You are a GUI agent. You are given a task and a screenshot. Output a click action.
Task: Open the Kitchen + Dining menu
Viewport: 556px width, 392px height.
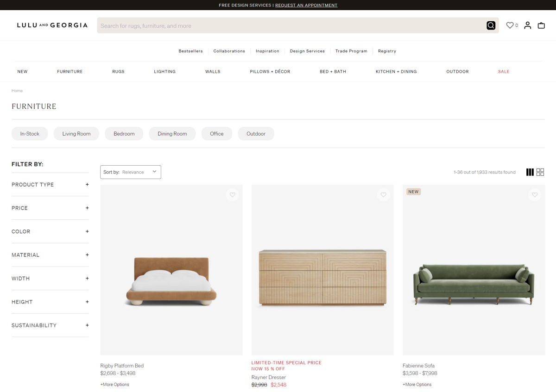(x=396, y=72)
